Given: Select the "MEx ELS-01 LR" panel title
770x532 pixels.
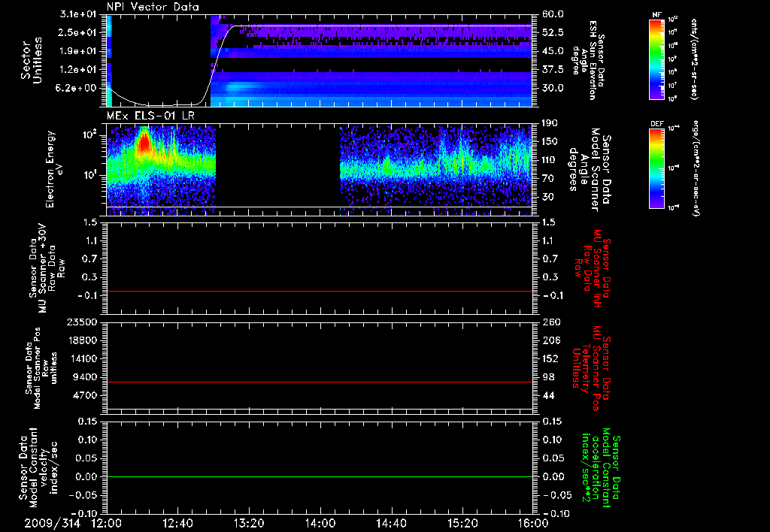Looking at the screenshot, I should tap(150, 116).
